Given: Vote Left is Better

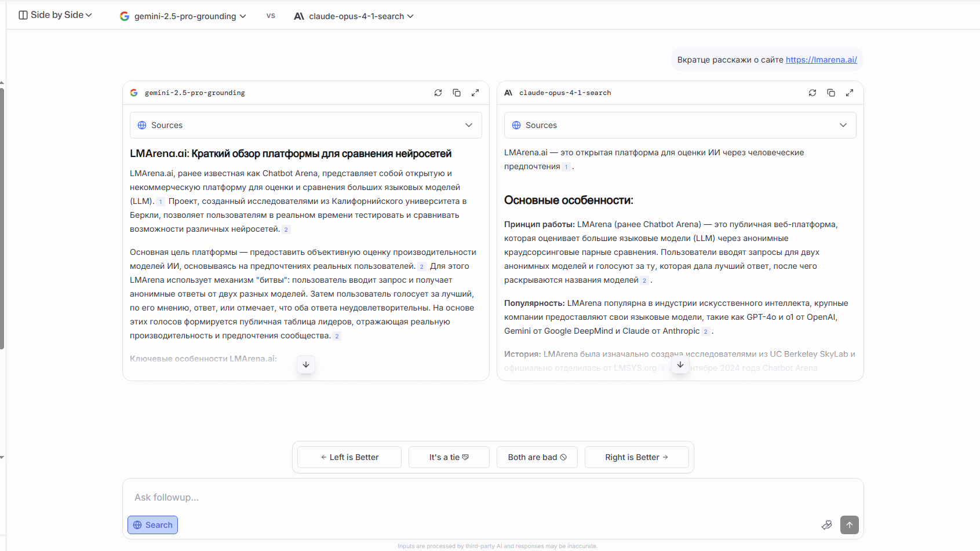Looking at the screenshot, I should (349, 457).
